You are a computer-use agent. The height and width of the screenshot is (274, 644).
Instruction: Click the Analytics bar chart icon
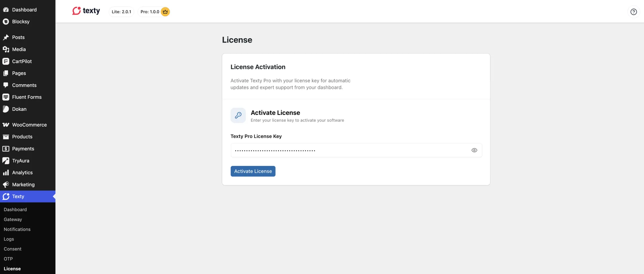[6, 173]
